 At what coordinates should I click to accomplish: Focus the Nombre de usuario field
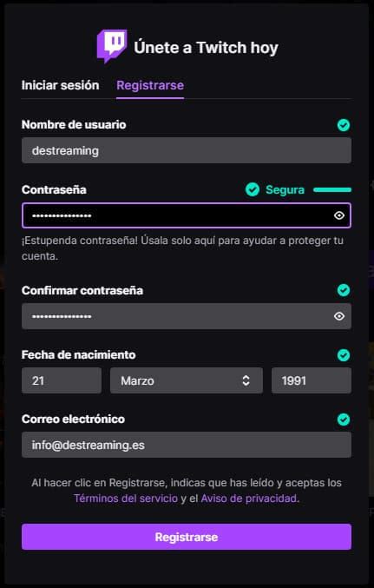tap(187, 150)
